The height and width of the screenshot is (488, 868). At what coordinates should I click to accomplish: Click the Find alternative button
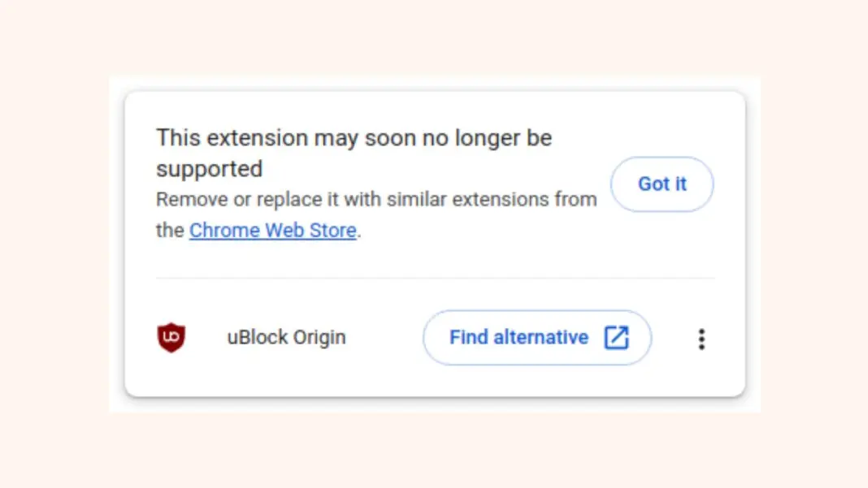537,338
